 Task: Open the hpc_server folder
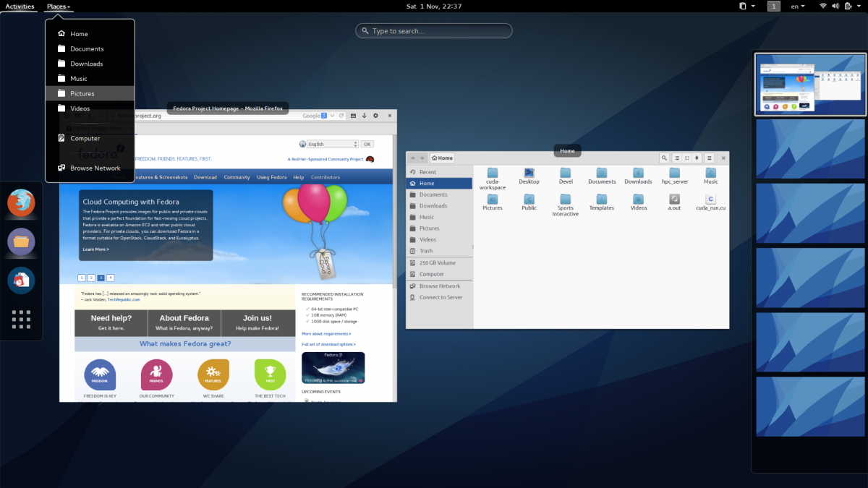(x=674, y=176)
